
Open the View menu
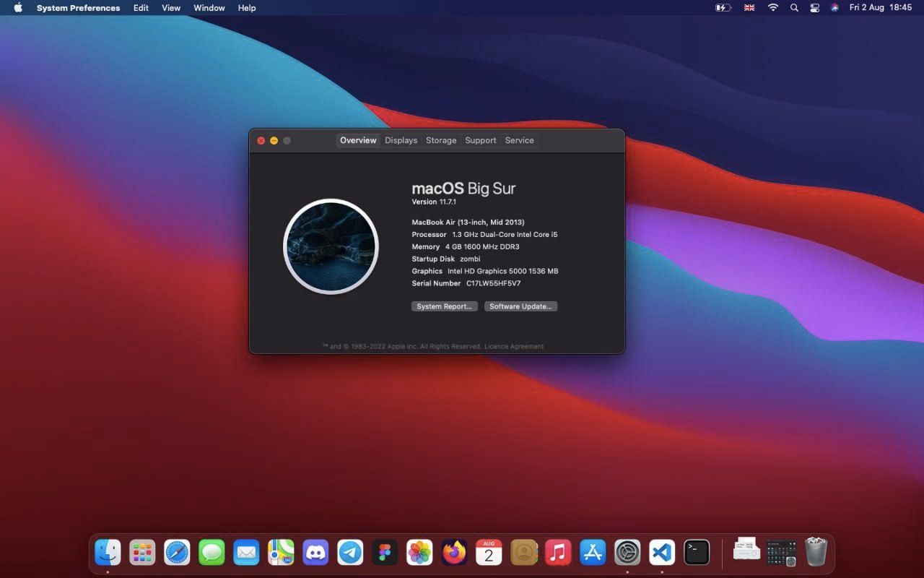171,8
